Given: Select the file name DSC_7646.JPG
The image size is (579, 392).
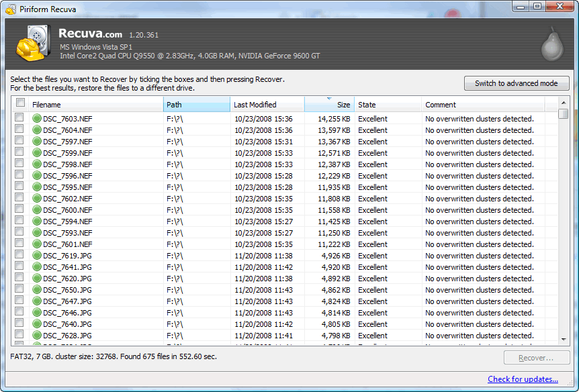Looking at the screenshot, I should 67,313.
